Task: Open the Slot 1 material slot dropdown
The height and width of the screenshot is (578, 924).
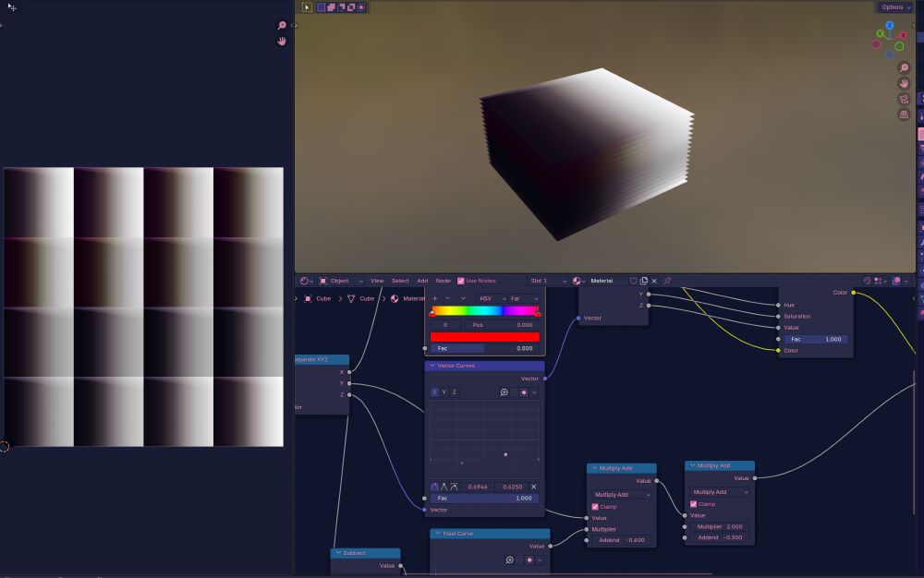Action: [x=548, y=281]
